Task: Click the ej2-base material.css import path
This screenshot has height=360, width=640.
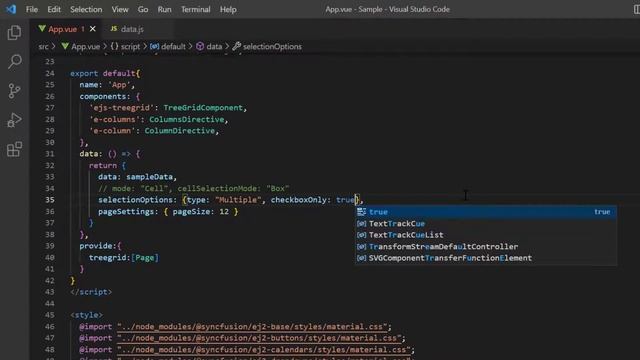Action: (253, 327)
